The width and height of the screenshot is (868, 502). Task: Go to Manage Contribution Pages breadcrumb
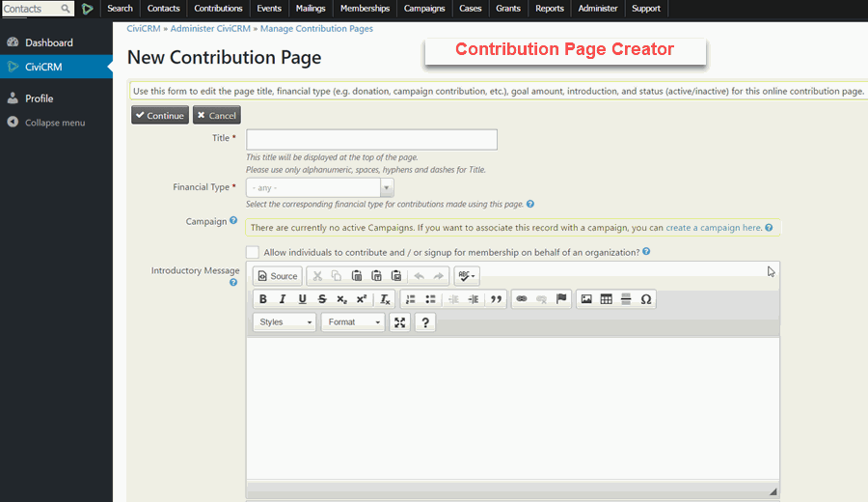[316, 28]
